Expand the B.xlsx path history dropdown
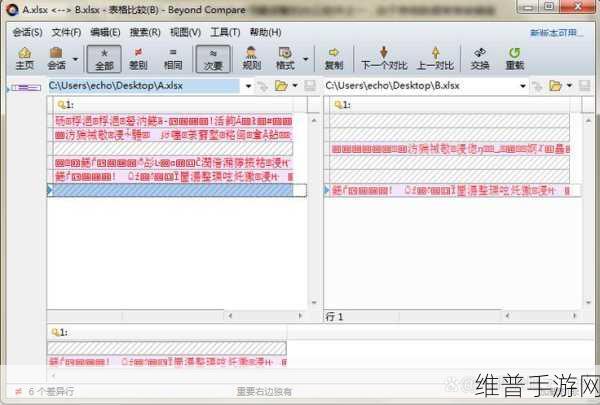The image size is (600, 405). point(523,86)
